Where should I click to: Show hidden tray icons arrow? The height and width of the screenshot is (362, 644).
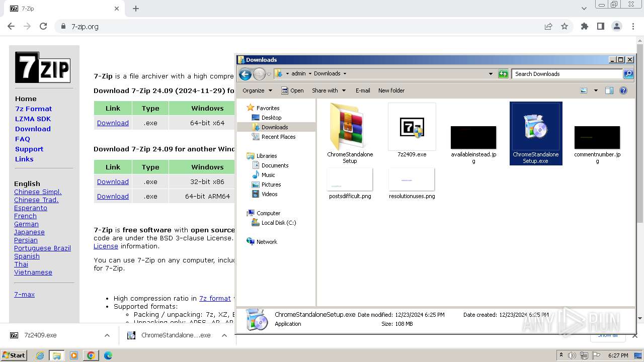[561, 355]
